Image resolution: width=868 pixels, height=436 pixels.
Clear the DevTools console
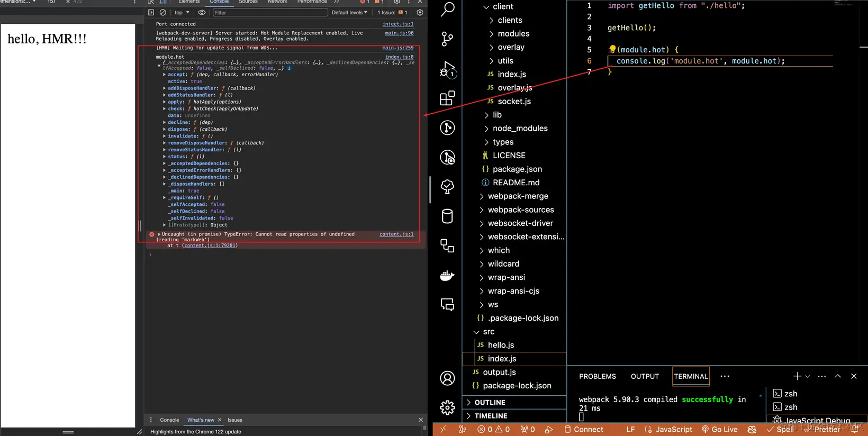(163, 12)
